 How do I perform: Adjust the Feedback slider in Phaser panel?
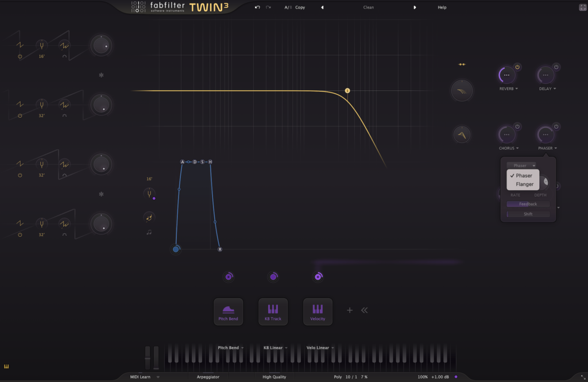pos(528,204)
